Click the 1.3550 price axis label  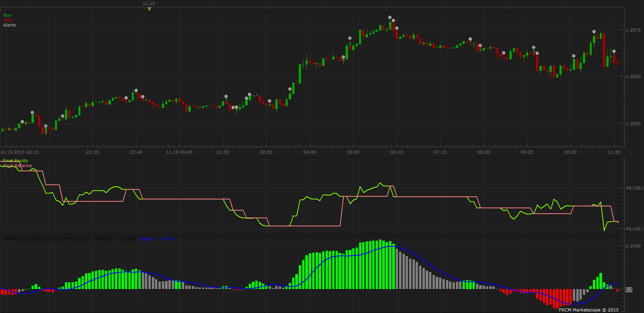[633, 77]
